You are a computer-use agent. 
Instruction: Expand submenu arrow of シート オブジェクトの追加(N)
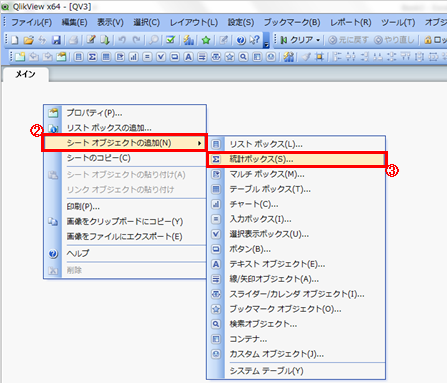[x=199, y=143]
